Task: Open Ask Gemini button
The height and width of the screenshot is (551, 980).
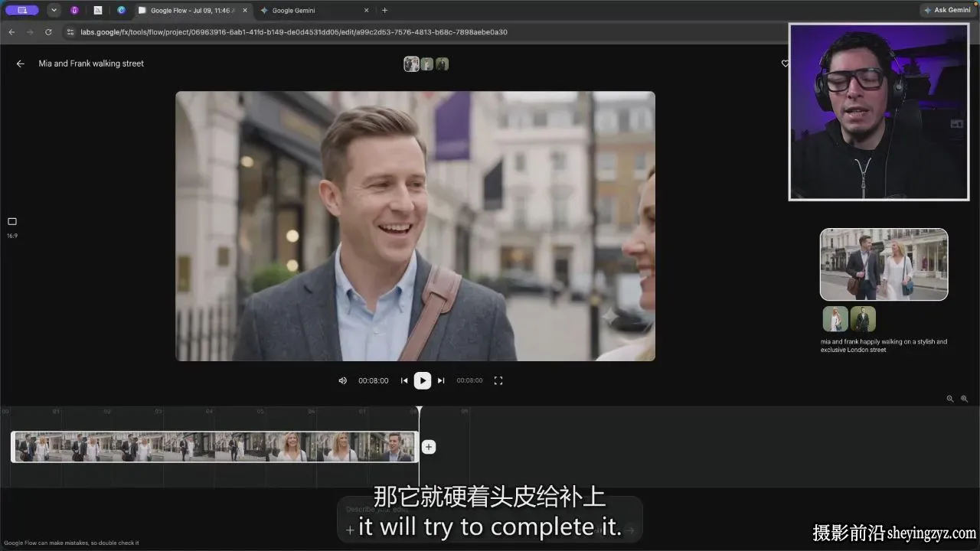Action: pyautogui.click(x=948, y=10)
